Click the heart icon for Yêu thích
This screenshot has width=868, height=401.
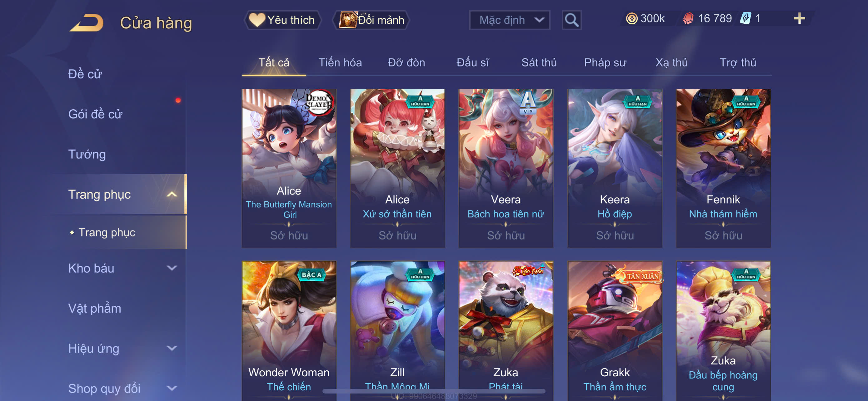[x=257, y=20]
